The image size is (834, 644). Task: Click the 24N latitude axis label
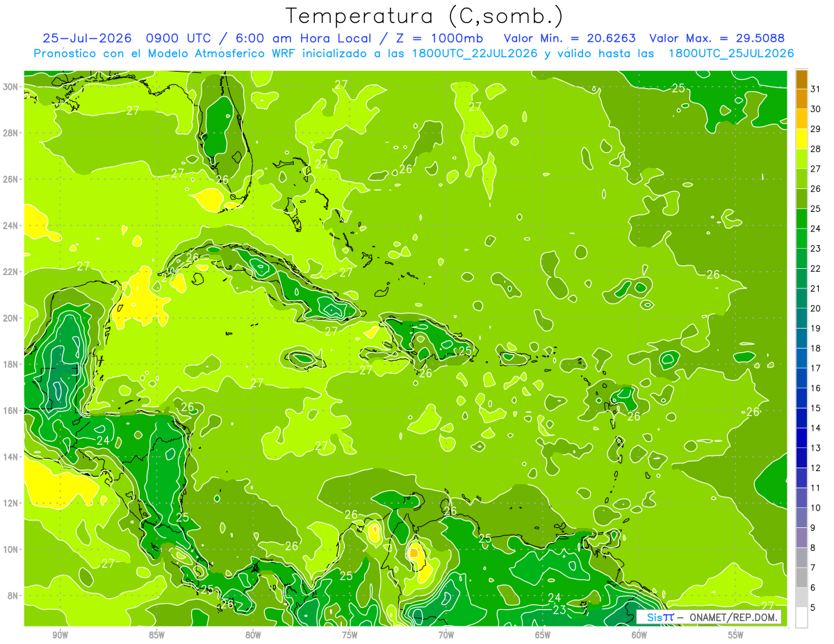coord(11,226)
